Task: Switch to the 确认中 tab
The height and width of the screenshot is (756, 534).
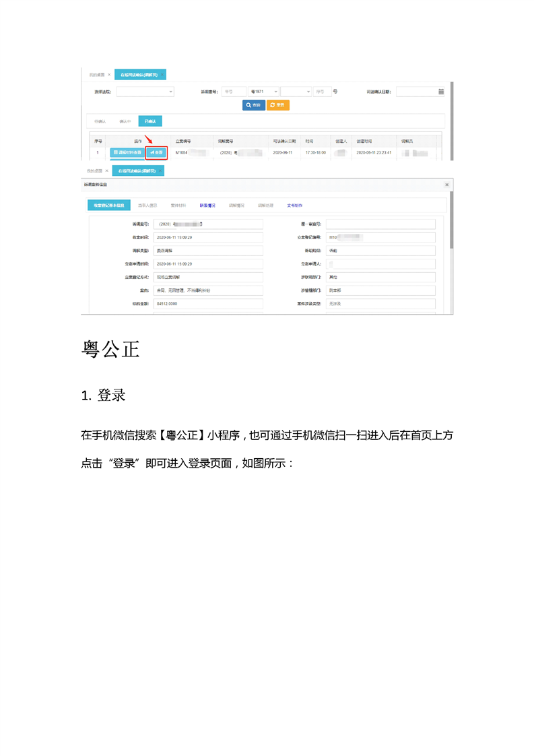Action: (x=125, y=121)
